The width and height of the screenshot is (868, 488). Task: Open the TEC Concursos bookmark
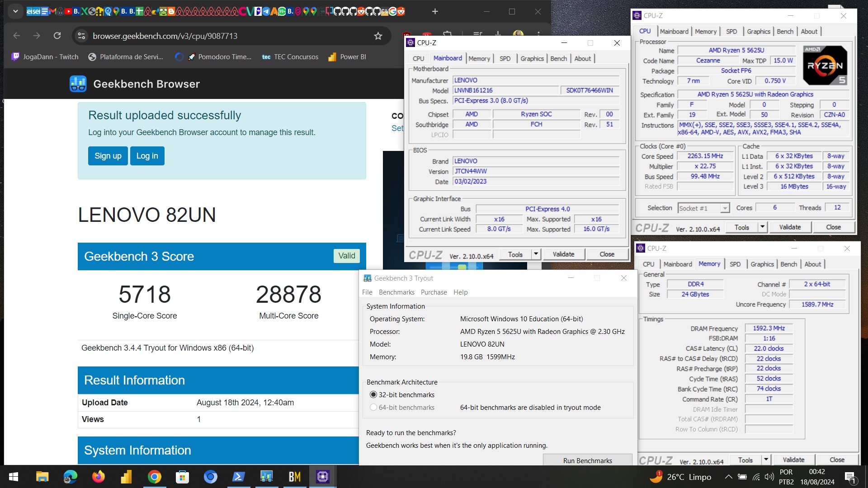pyautogui.click(x=290, y=57)
